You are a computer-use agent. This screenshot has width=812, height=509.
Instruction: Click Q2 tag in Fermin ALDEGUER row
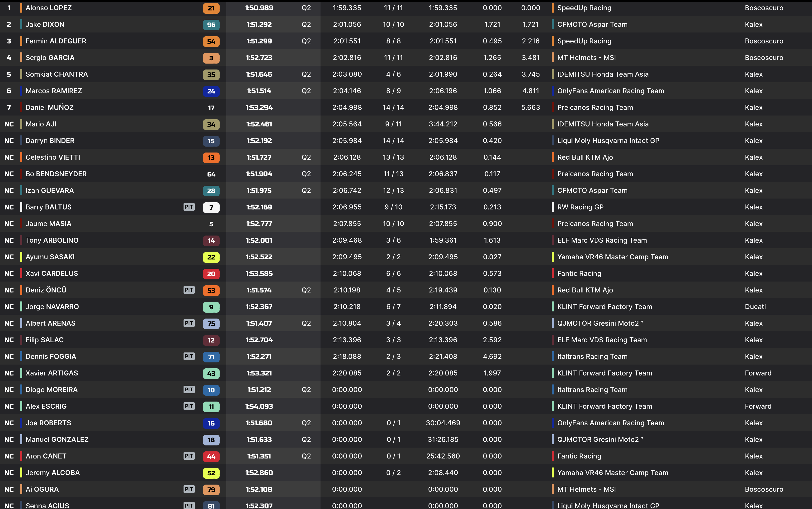click(306, 41)
